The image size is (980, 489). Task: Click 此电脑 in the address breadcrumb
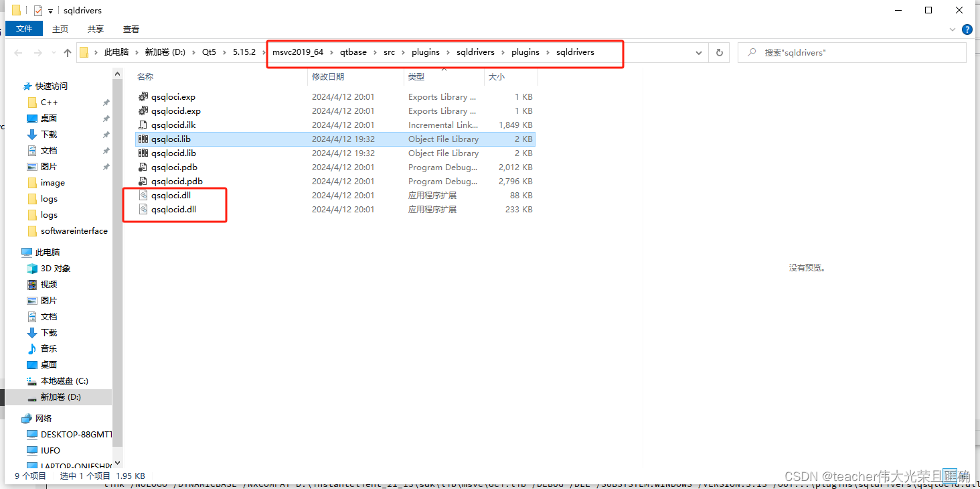point(116,52)
